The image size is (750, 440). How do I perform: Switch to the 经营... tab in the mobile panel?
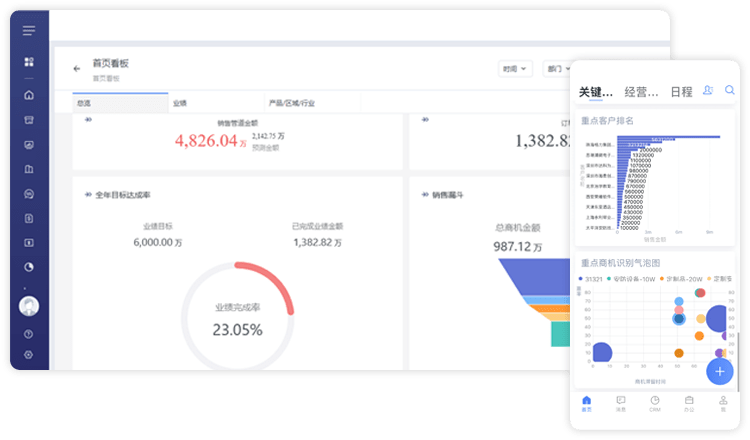pos(641,91)
